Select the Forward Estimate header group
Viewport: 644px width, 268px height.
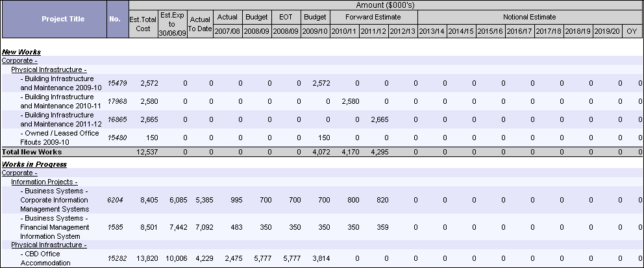[373, 16]
